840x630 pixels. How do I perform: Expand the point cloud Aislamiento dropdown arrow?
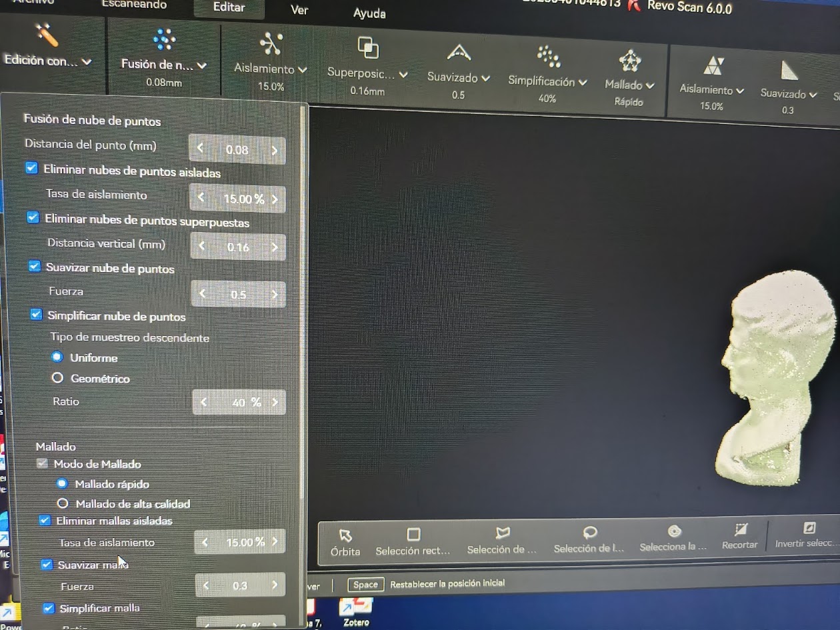(x=303, y=69)
